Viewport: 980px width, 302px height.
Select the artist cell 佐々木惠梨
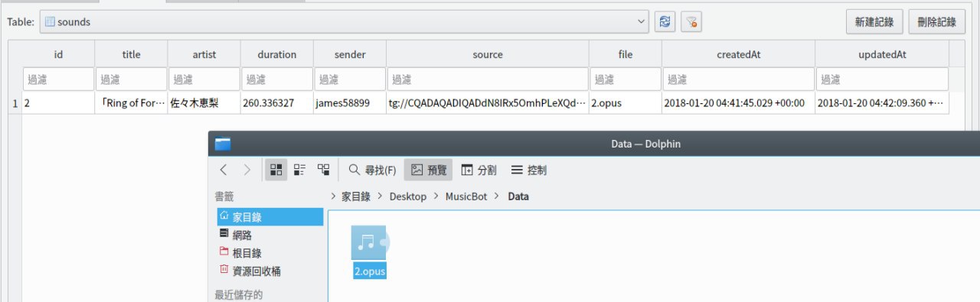coord(204,102)
